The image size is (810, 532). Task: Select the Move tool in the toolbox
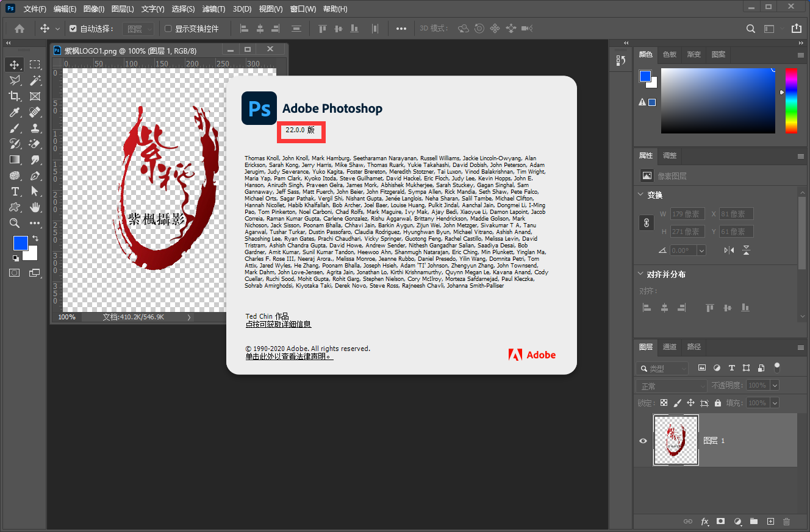(15, 64)
